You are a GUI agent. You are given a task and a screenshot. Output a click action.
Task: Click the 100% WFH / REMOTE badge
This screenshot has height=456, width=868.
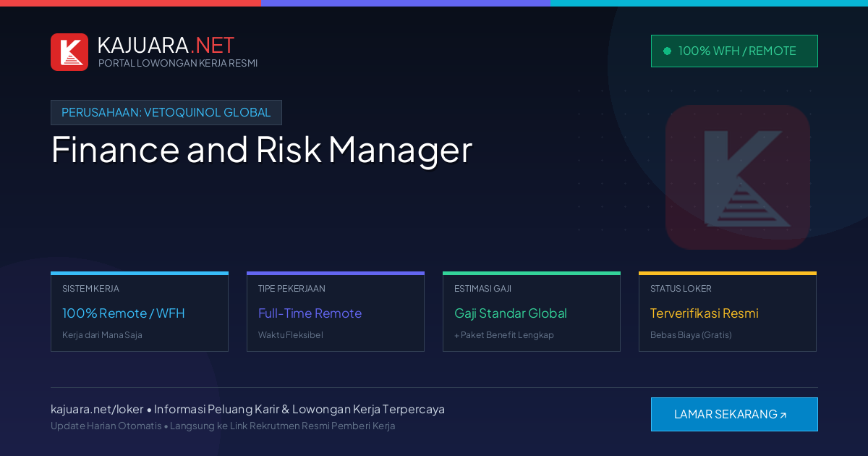click(x=734, y=51)
